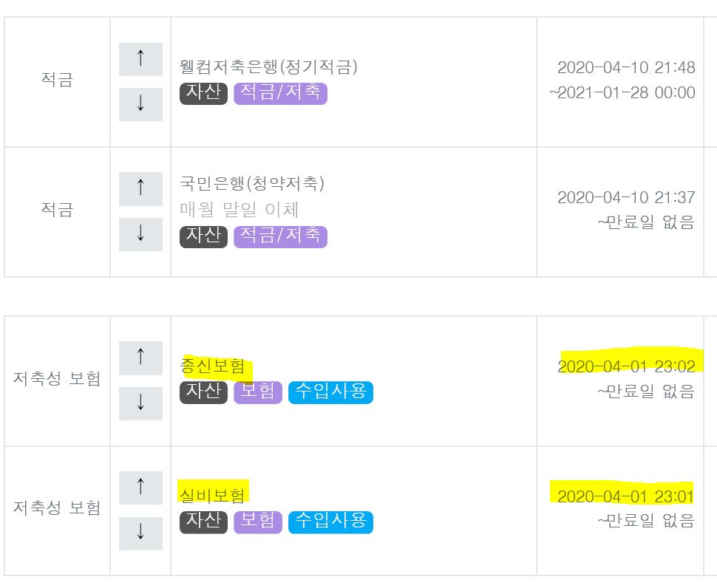Screen dimensions: 717x588
Task: Open the highlighted 실비보험 entry
Action: click(x=212, y=493)
